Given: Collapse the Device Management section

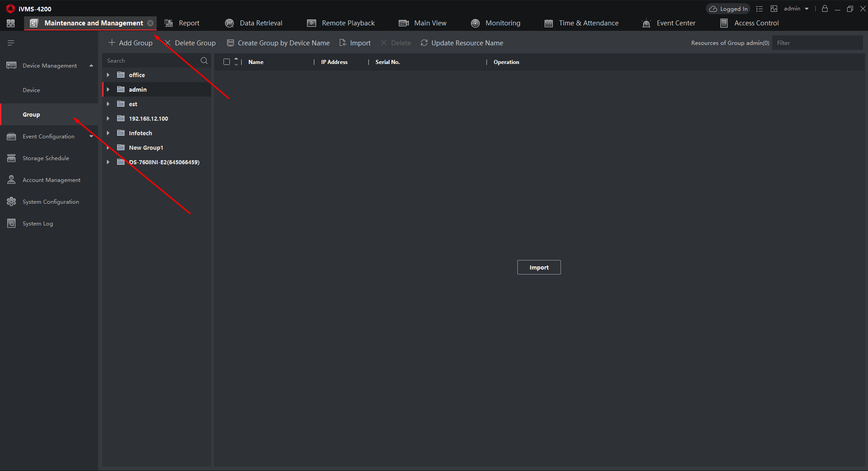Looking at the screenshot, I should pyautogui.click(x=91, y=66).
